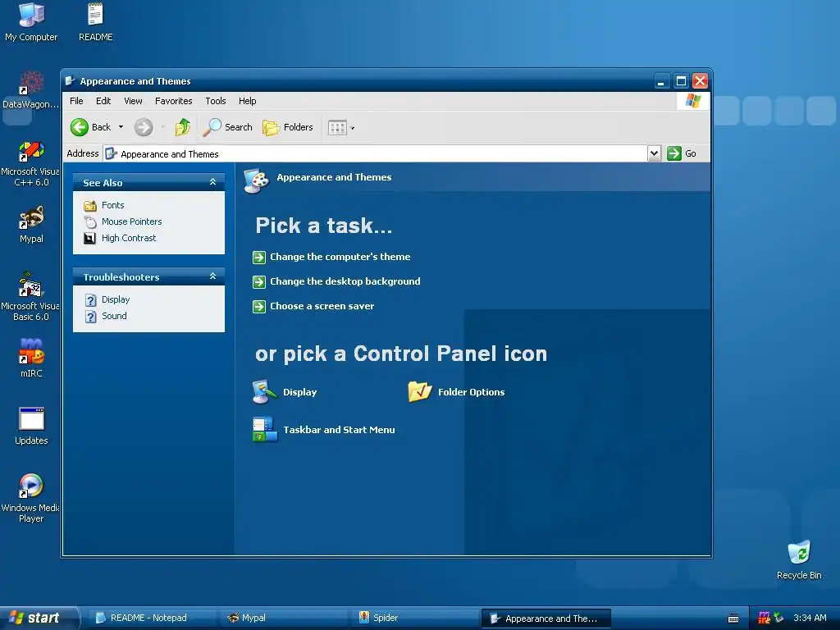The height and width of the screenshot is (630, 840).
Task: Click the on-screen keyboard tray icon
Action: coord(733,619)
